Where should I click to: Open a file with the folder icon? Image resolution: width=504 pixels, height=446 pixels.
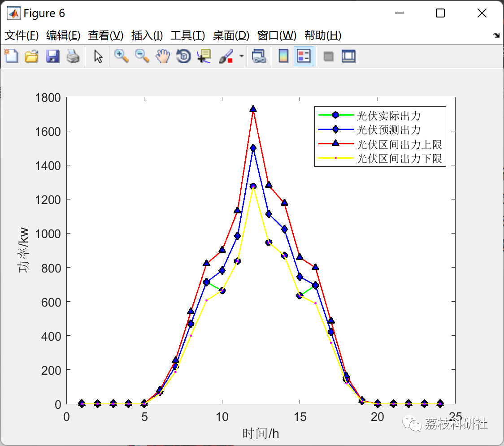[x=32, y=56]
